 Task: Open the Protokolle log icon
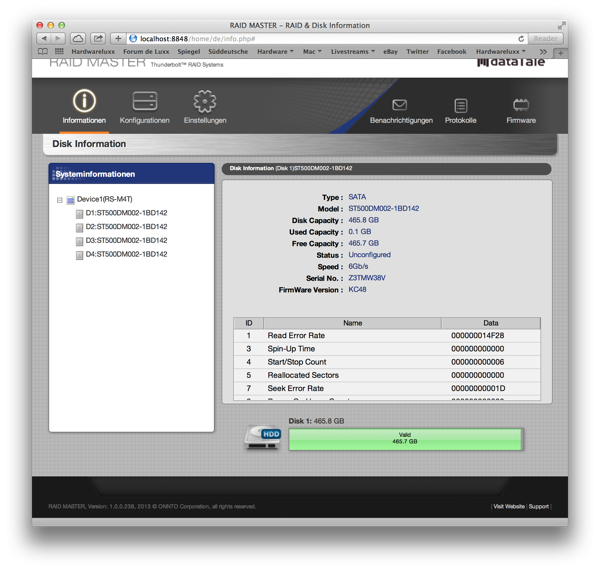[x=461, y=106]
